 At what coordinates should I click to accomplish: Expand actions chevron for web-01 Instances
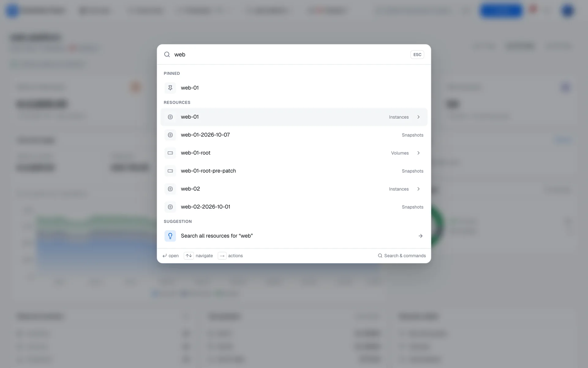[x=418, y=117]
